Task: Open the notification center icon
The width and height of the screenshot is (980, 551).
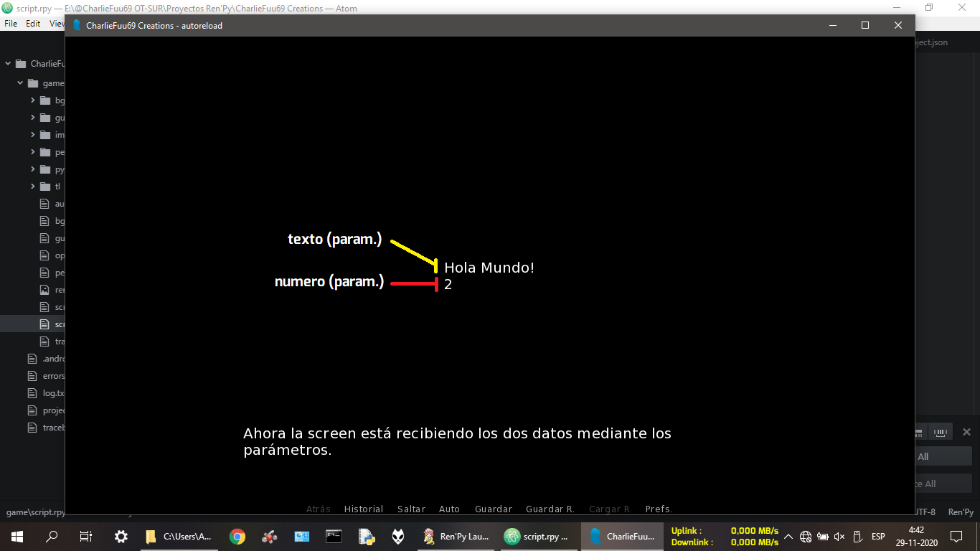Action: [956, 536]
